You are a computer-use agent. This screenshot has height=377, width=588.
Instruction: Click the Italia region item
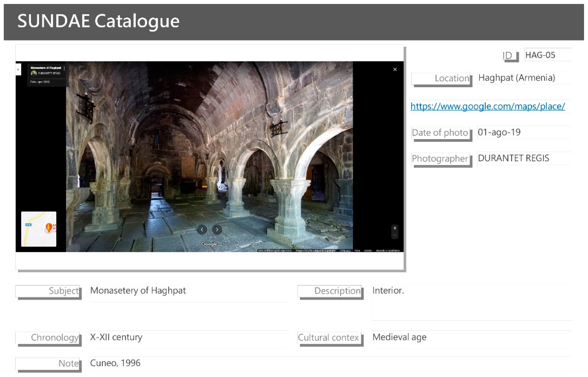[x=357, y=251]
